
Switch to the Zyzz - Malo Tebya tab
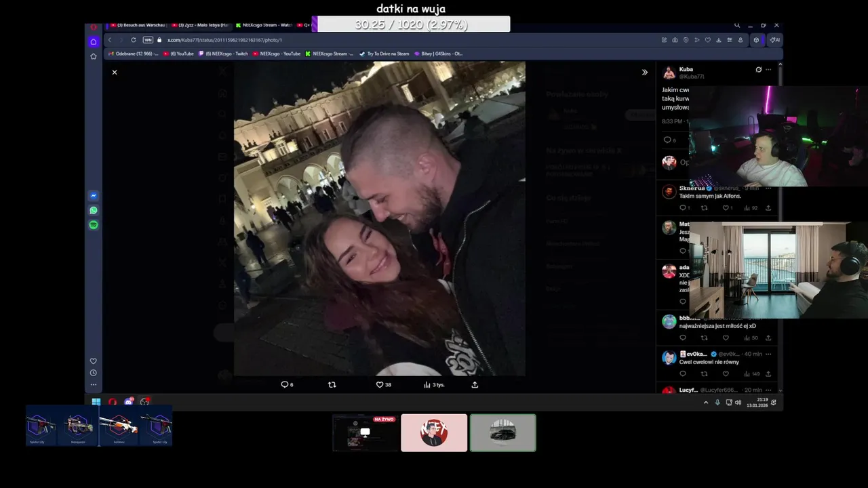point(201,25)
